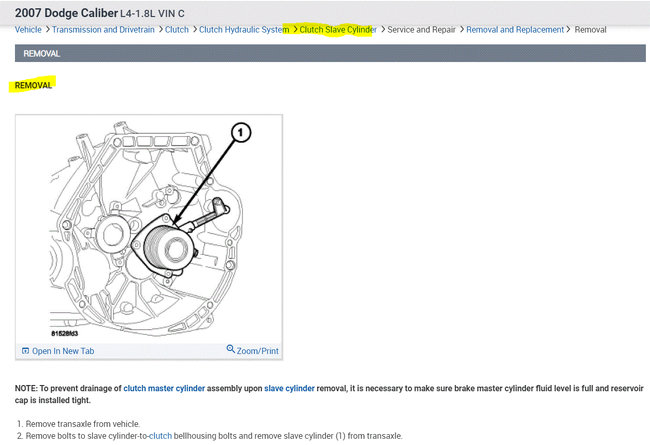Image resolution: width=650 pixels, height=445 pixels.
Task: Select Service and Repair breadcrumb
Action: pos(421,30)
